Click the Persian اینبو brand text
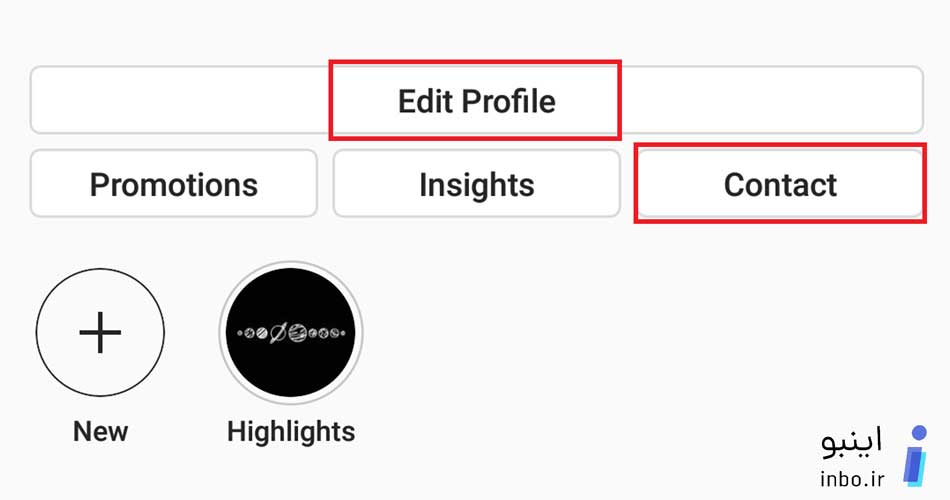The image size is (950, 500). (x=852, y=443)
